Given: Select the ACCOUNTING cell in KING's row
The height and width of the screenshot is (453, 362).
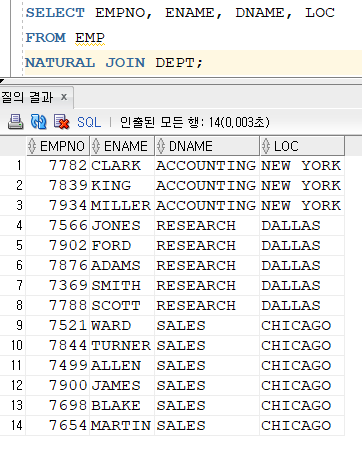Looking at the screenshot, I should 207,185.
